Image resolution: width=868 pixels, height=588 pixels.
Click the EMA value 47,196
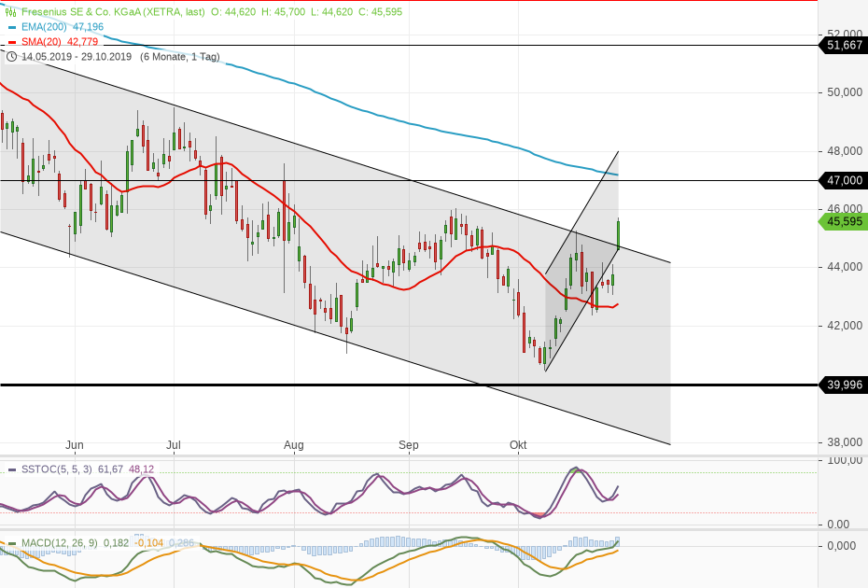tap(88, 26)
